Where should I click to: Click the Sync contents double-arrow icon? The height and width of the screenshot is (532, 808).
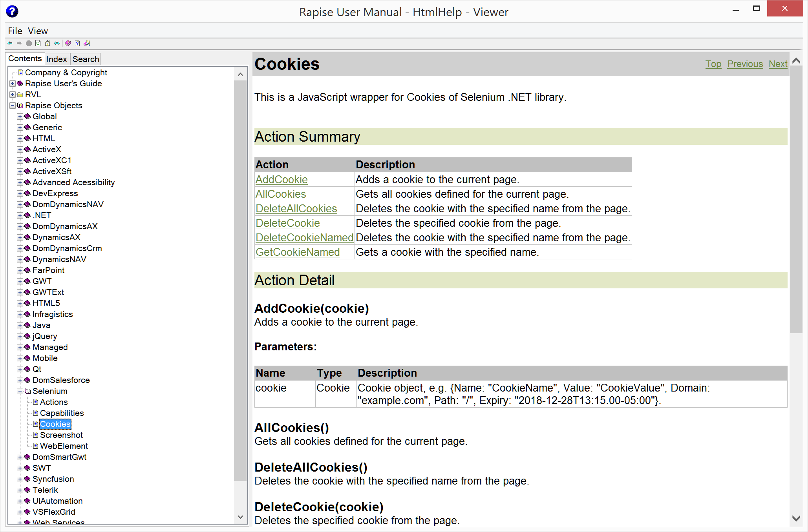click(57, 44)
